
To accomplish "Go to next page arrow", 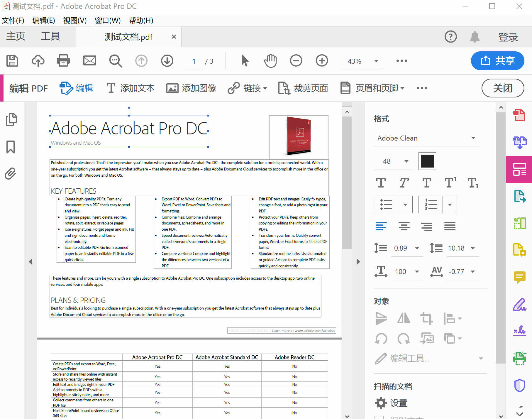I will pyautogui.click(x=167, y=61).
